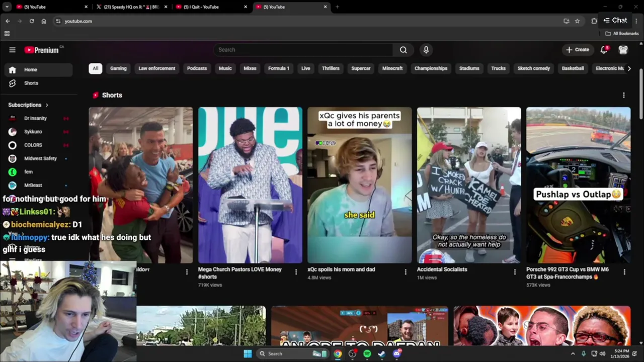Viewport: 644px width, 362px height.
Task: Show more category chips with right arrow
Action: point(629,68)
